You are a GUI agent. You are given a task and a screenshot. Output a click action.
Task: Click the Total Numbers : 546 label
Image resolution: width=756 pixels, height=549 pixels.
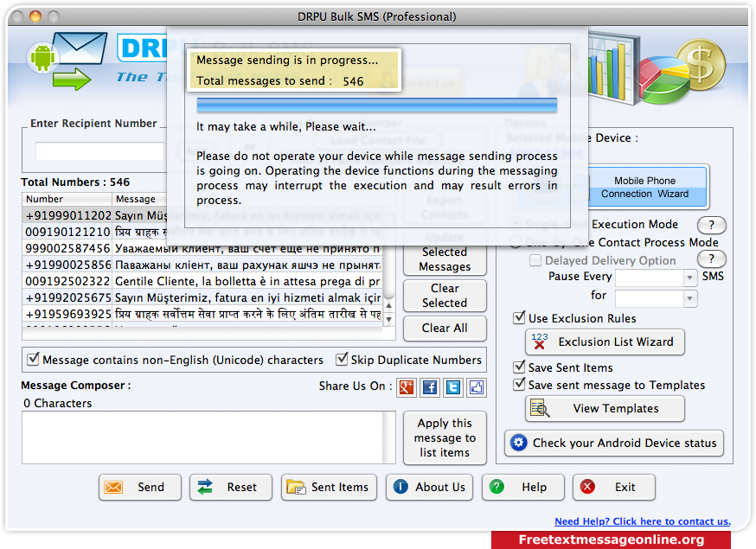tap(75, 182)
